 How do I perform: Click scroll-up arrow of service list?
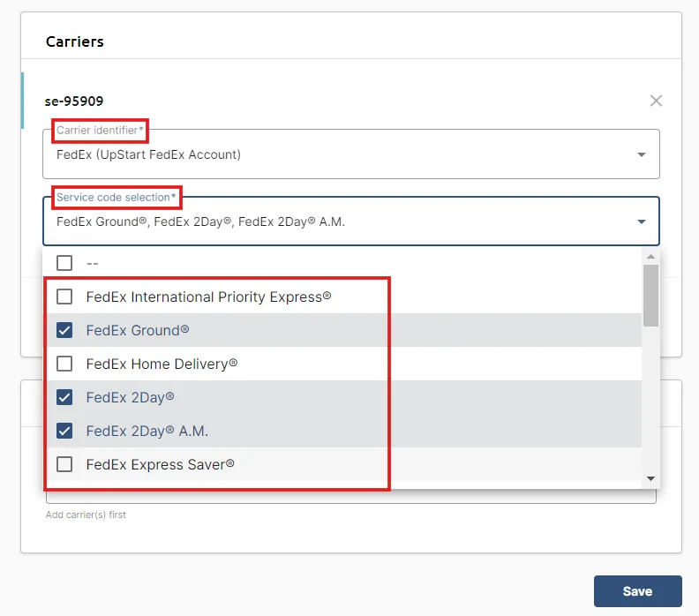650,257
